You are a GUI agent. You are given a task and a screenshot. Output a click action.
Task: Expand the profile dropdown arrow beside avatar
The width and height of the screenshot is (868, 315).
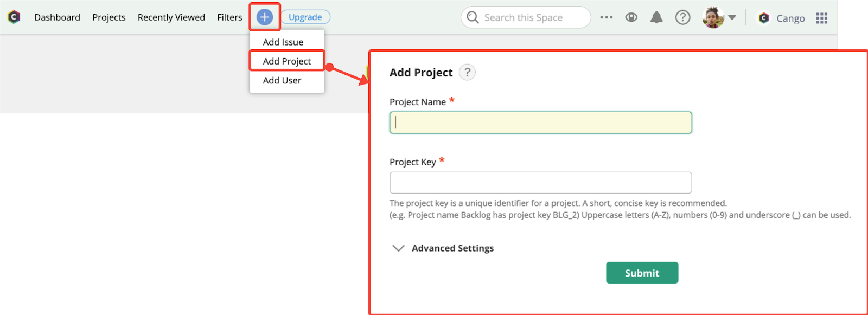[x=732, y=17]
